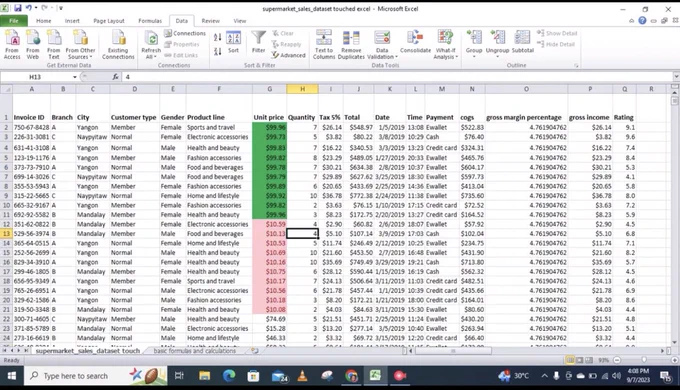Screen dimensions: 680x390
Task: Click Consolidate in Data Tools
Action: [415, 42]
